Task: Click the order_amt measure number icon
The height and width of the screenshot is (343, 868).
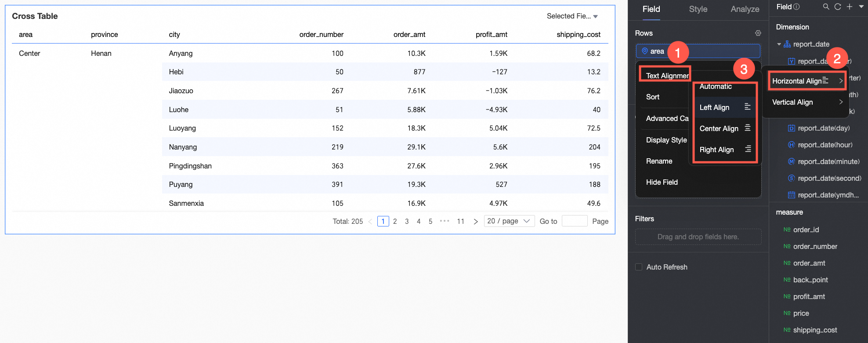Action: 787,263
